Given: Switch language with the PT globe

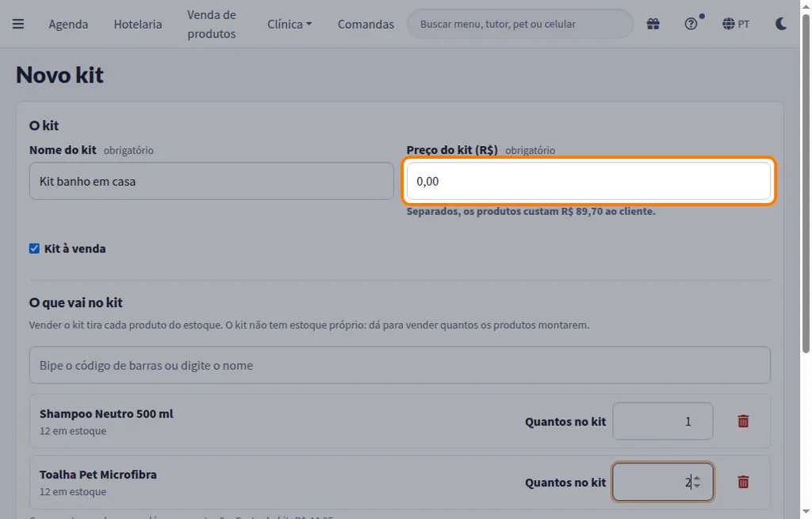Looking at the screenshot, I should (736, 24).
